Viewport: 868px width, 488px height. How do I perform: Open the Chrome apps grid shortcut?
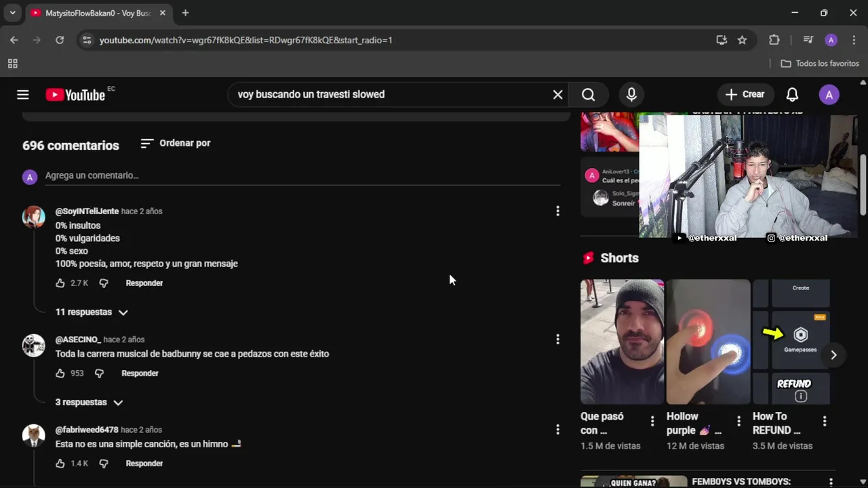tap(12, 64)
